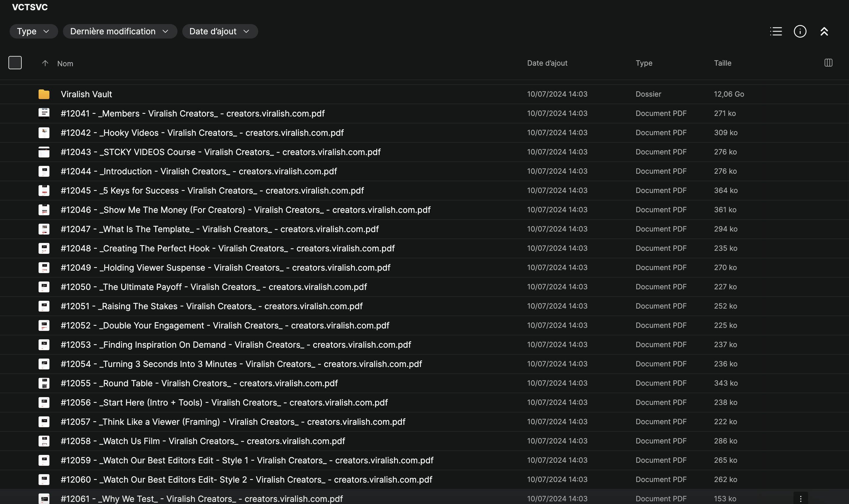Open the column settings icon
The height and width of the screenshot is (504, 849).
tap(828, 63)
